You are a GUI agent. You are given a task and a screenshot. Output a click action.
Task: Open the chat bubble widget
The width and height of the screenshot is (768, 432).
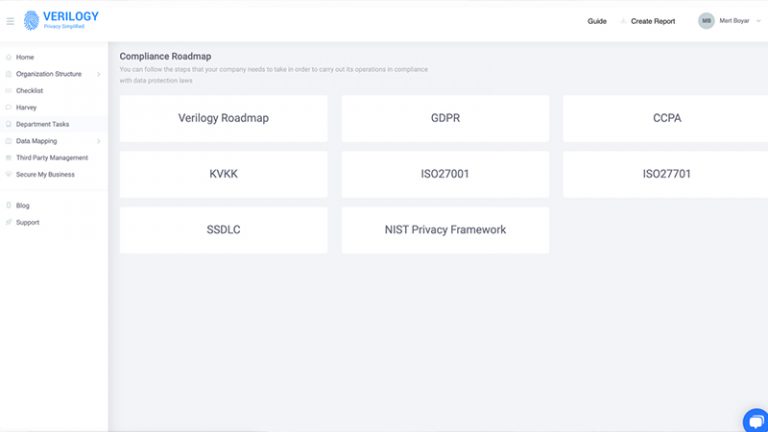[x=756, y=421]
